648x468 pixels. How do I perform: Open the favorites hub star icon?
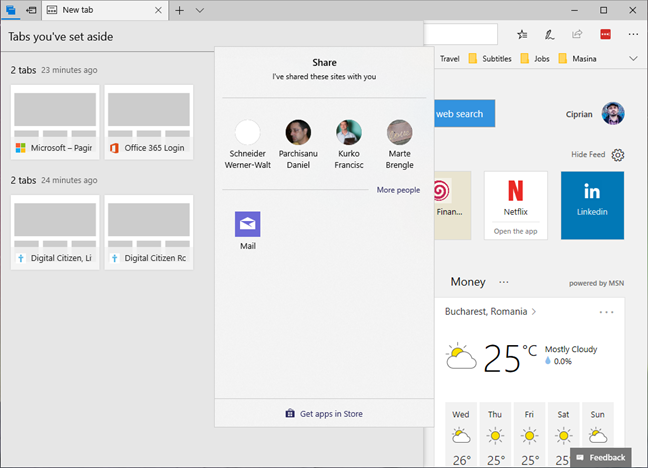[522, 35]
